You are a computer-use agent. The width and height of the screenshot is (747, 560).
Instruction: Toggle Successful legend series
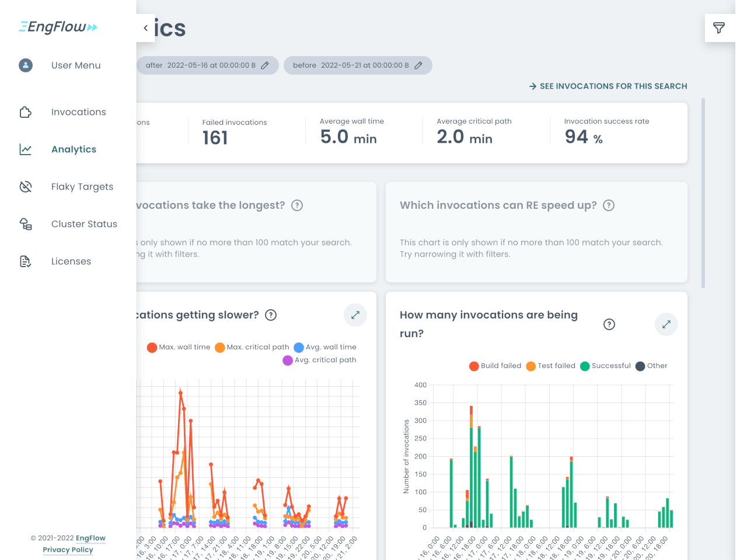point(606,366)
